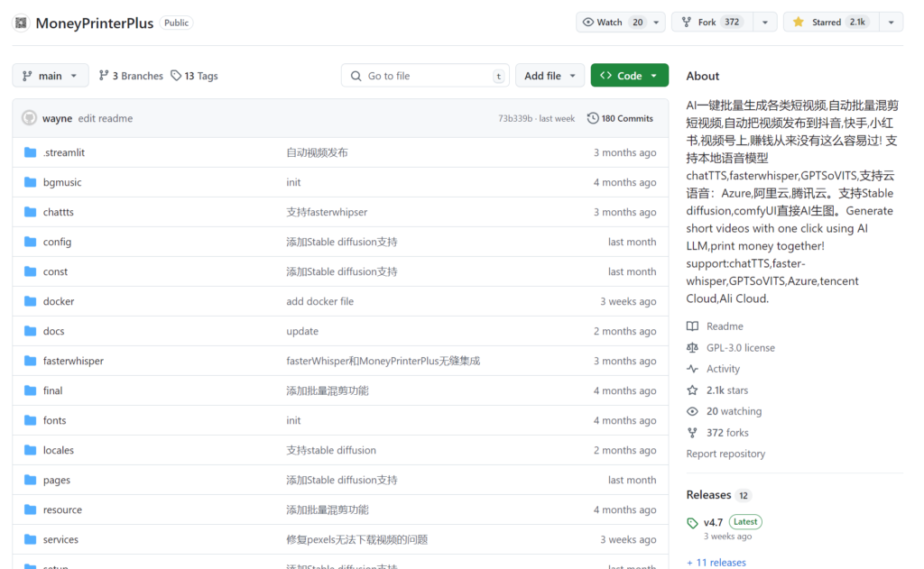
Task: Open the services folder
Action: 60,539
